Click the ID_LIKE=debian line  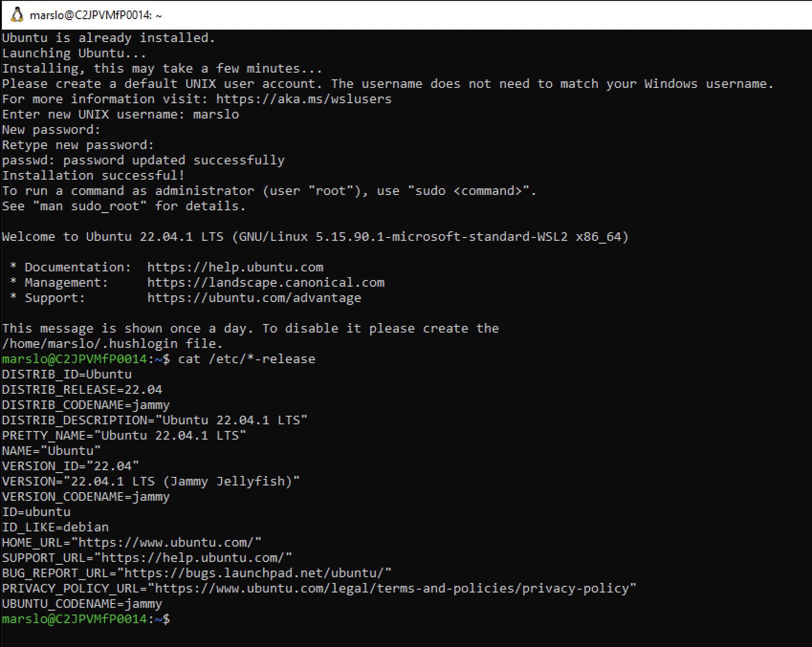tap(55, 527)
